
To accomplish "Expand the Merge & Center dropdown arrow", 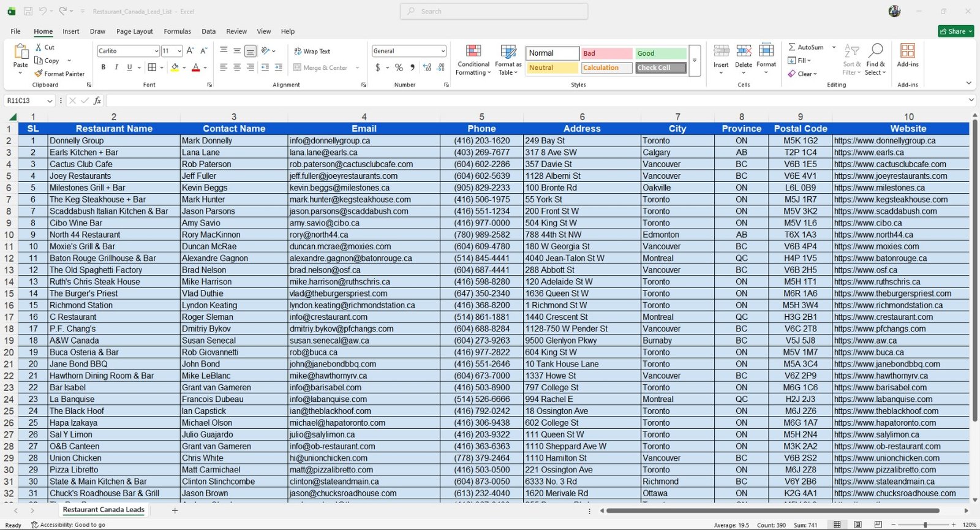I will pos(357,67).
